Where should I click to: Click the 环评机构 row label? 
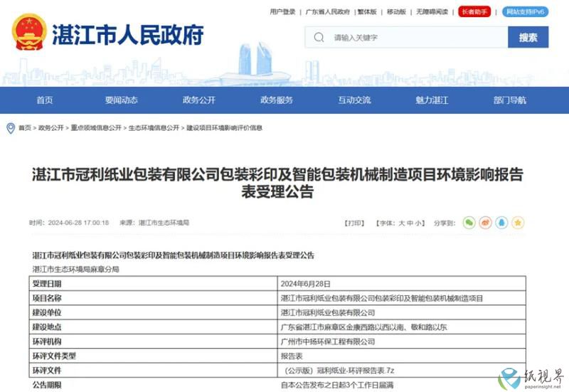[x=47, y=341]
